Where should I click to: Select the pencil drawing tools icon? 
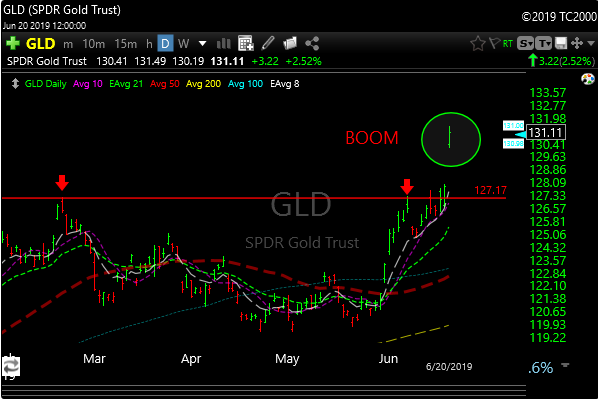(x=268, y=43)
